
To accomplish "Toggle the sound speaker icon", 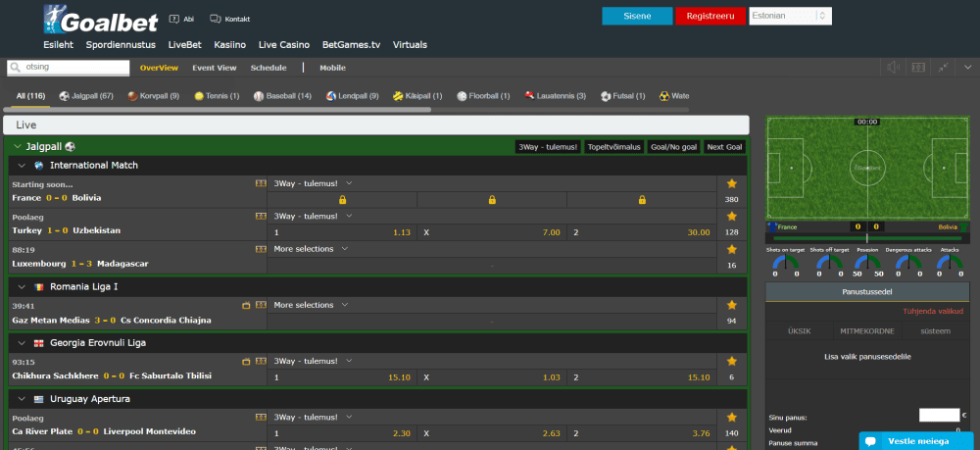I will (893, 68).
